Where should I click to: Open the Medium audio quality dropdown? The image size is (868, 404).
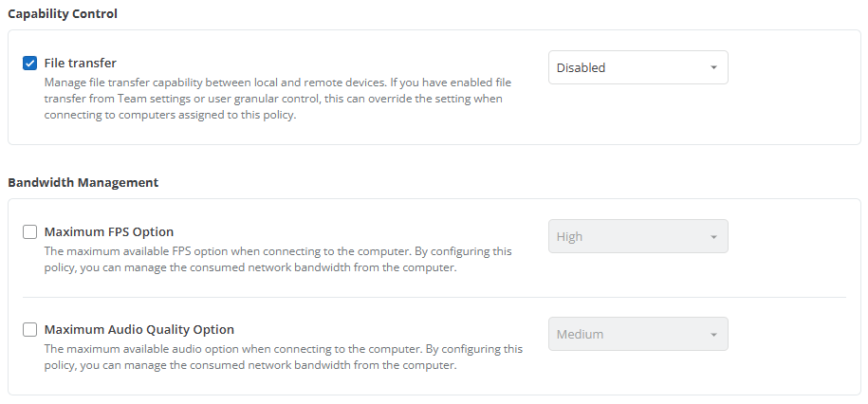click(x=638, y=334)
